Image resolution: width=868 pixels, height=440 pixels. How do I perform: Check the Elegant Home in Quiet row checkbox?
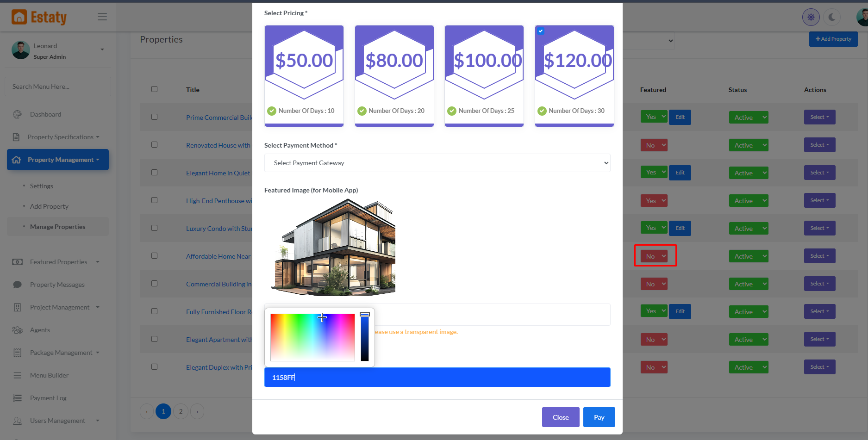(155, 173)
